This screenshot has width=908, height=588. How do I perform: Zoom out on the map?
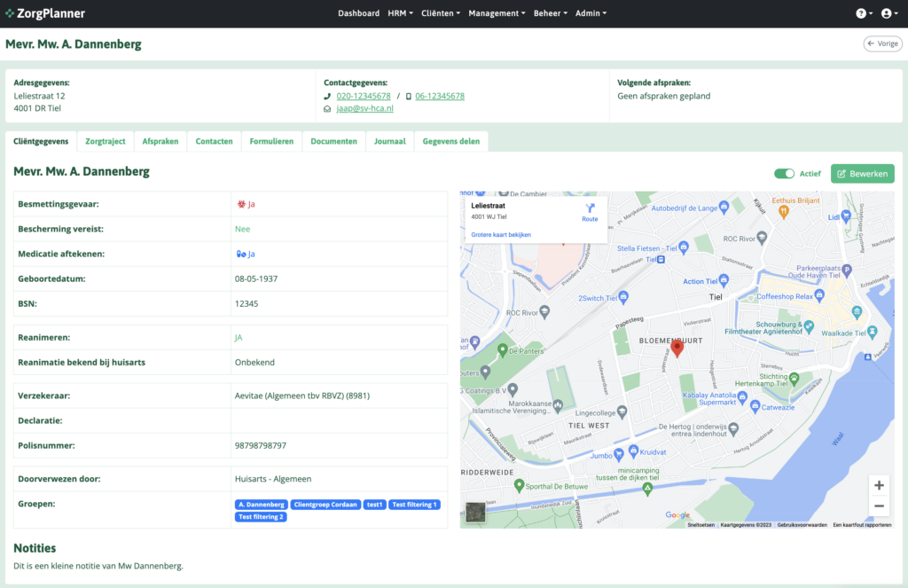point(879,506)
